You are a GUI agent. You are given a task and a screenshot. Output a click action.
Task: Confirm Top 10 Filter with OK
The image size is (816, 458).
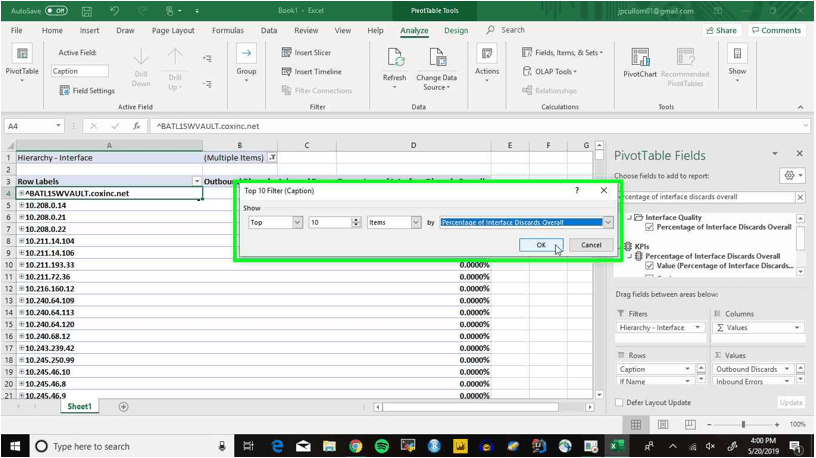point(541,245)
